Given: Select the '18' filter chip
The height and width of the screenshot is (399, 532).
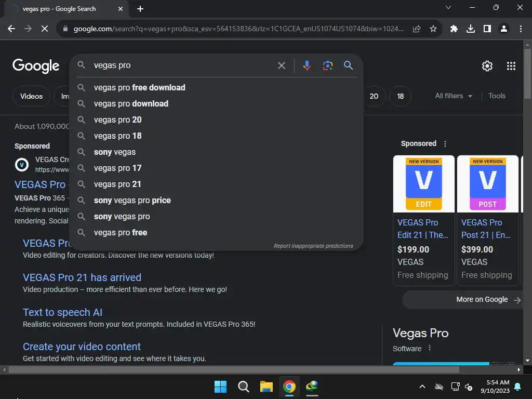Looking at the screenshot, I should [401, 96].
